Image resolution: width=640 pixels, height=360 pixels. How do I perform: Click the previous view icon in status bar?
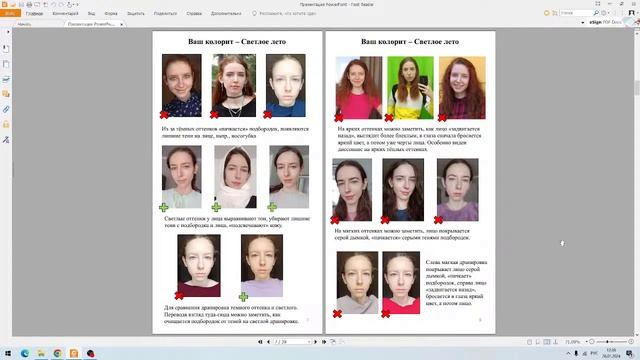click(333, 342)
